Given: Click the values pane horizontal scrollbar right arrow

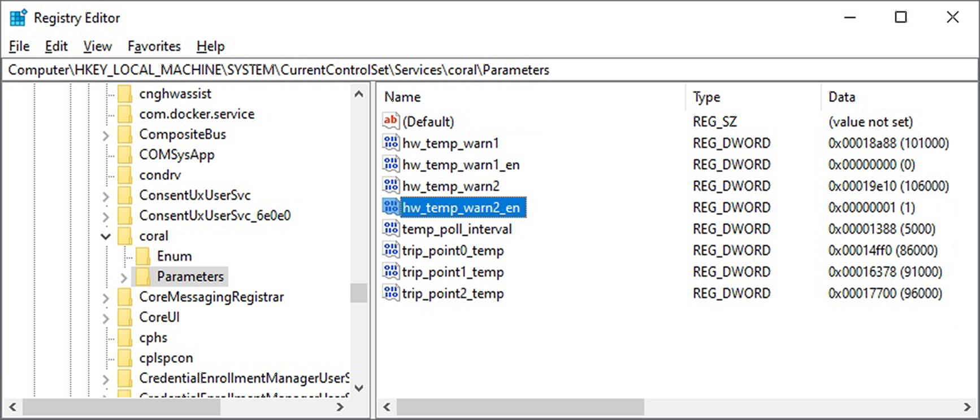Looking at the screenshot, I should click(966, 406).
